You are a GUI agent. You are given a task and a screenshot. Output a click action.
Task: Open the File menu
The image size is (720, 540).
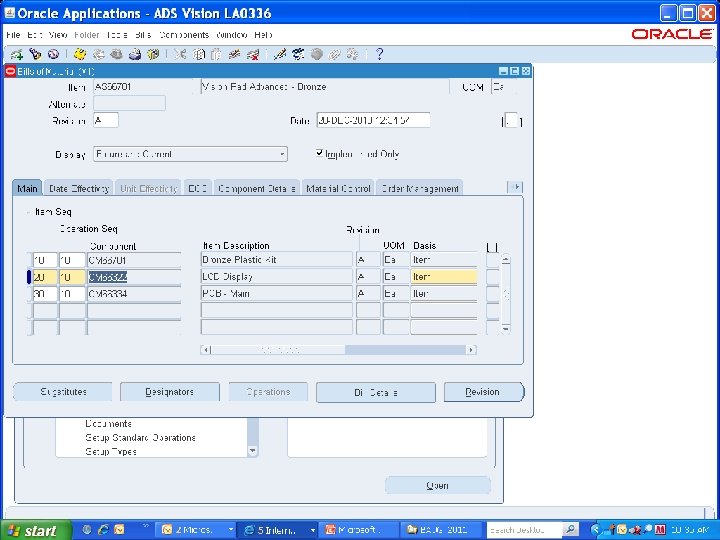[x=13, y=35]
